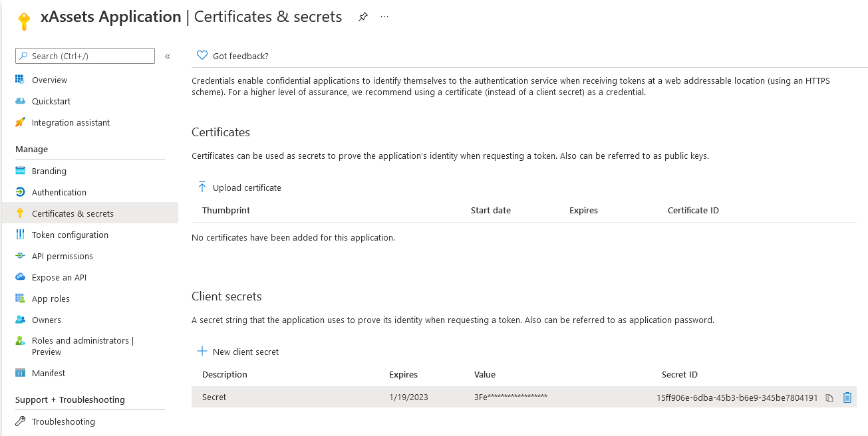Pin the Certificates & secrets blade
This screenshot has width=868, height=436.
362,17
